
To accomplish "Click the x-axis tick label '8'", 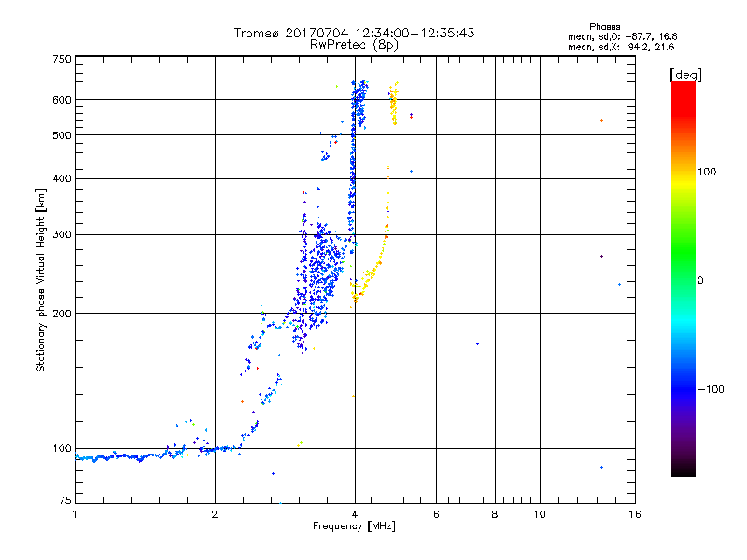I will point(495,514).
